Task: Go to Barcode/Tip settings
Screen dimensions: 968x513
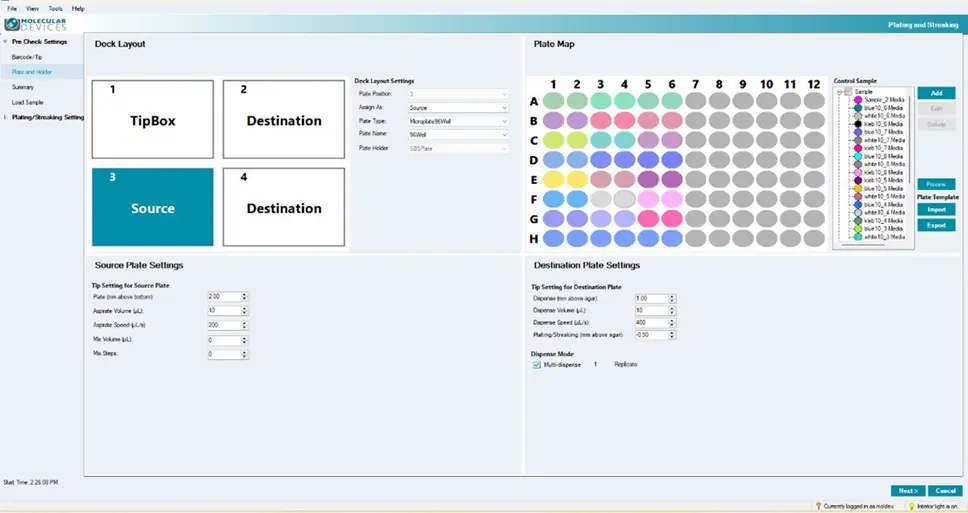Action: pyautogui.click(x=27, y=57)
